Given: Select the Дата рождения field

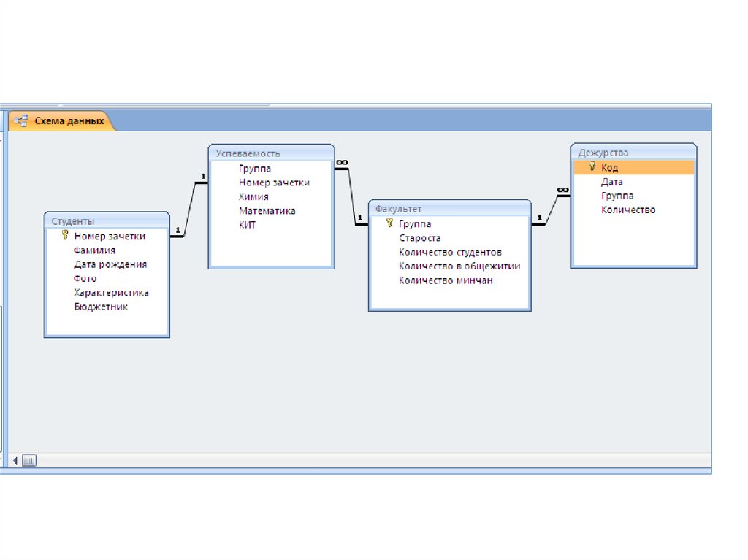Looking at the screenshot, I should (110, 264).
